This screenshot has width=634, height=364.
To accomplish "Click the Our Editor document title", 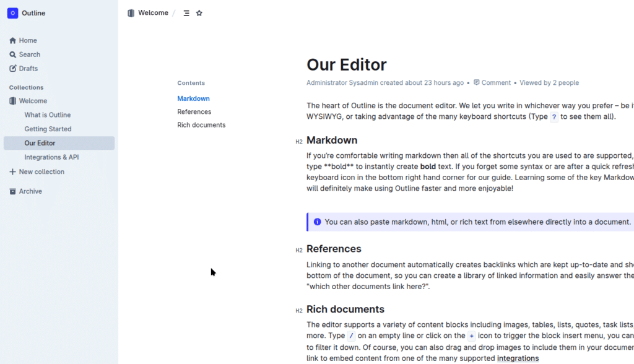I will coord(346,65).
